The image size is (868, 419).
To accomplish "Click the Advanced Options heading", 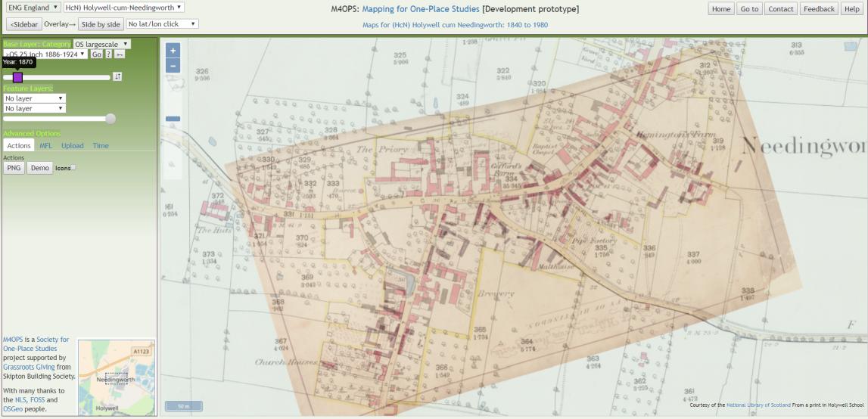I will click(x=32, y=133).
